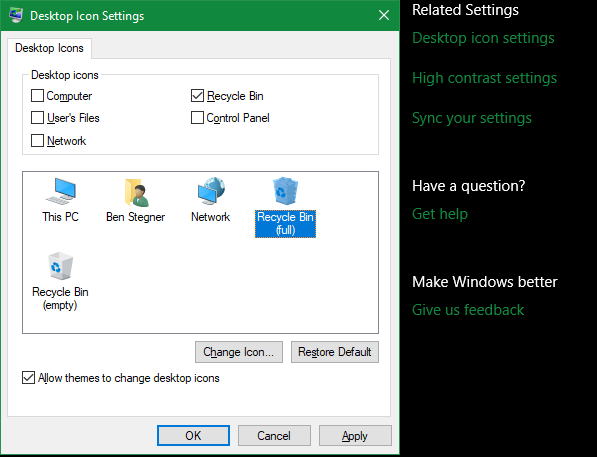Enable the User's Files checkbox

(37, 118)
